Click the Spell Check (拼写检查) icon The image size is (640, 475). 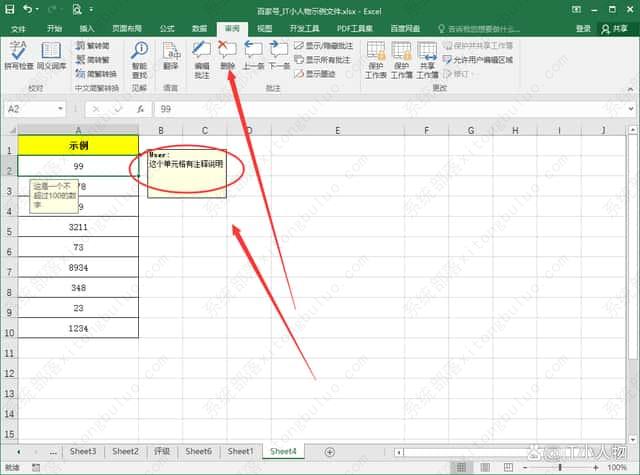(x=18, y=54)
